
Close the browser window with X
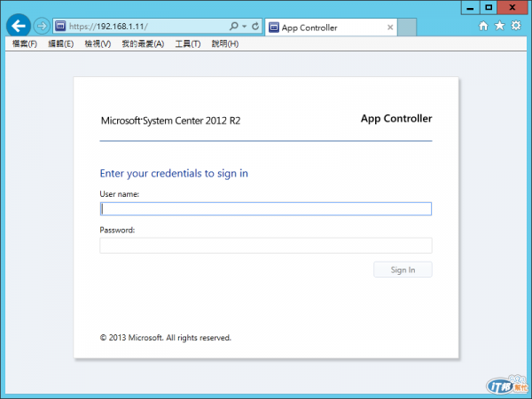coord(512,7)
